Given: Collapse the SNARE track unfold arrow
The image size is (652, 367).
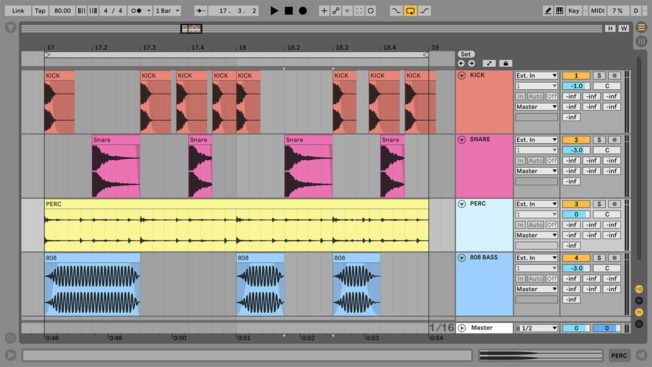Looking at the screenshot, I should 462,140.
